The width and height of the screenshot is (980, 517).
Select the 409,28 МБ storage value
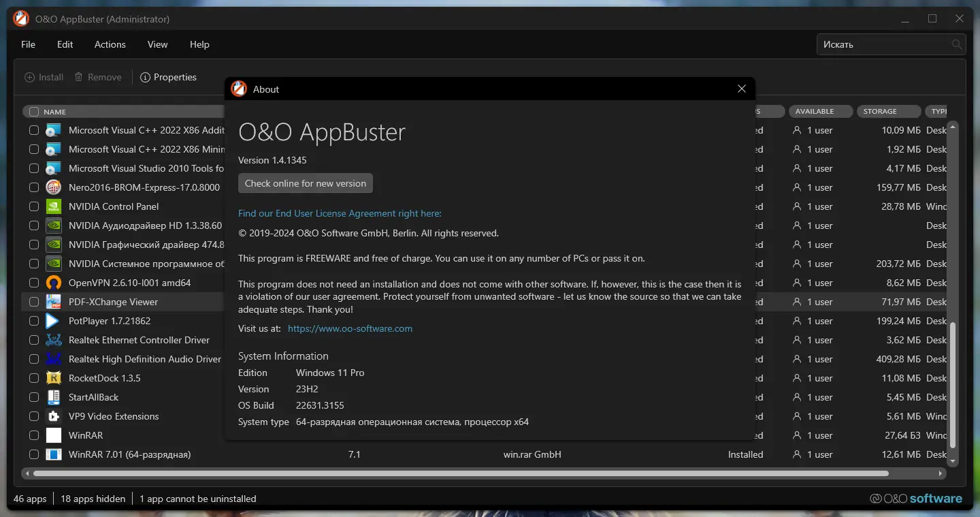tap(898, 359)
